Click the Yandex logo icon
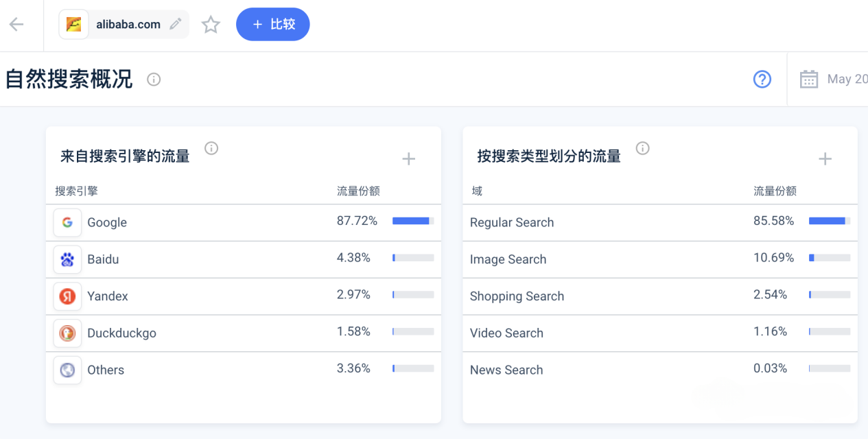The height and width of the screenshot is (439, 868). click(x=67, y=296)
